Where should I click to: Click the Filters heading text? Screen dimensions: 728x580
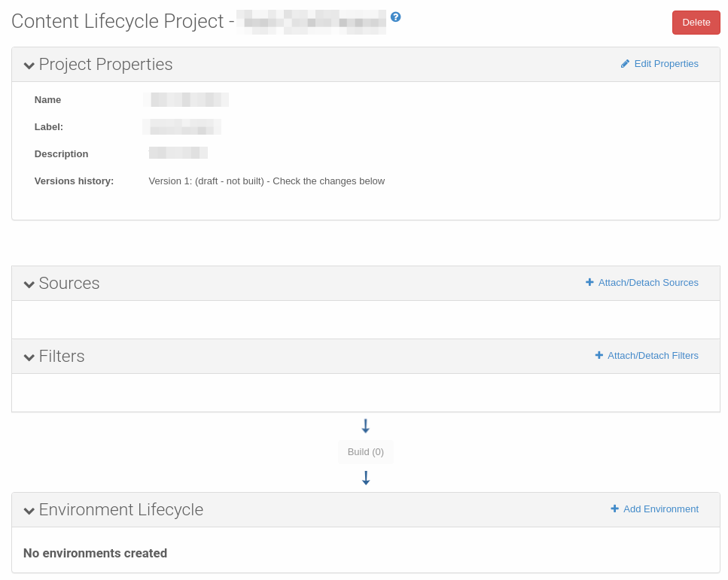click(x=62, y=356)
